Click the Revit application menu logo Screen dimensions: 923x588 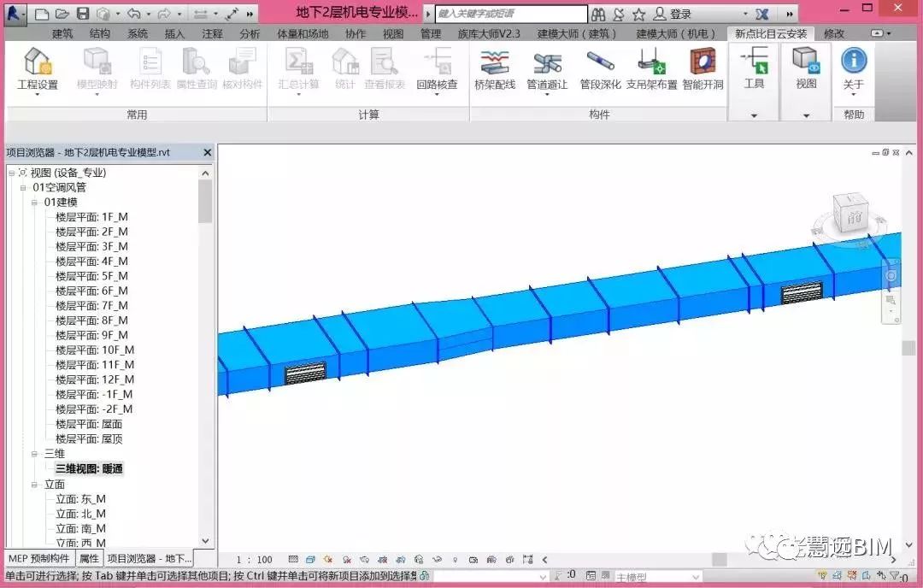15,13
